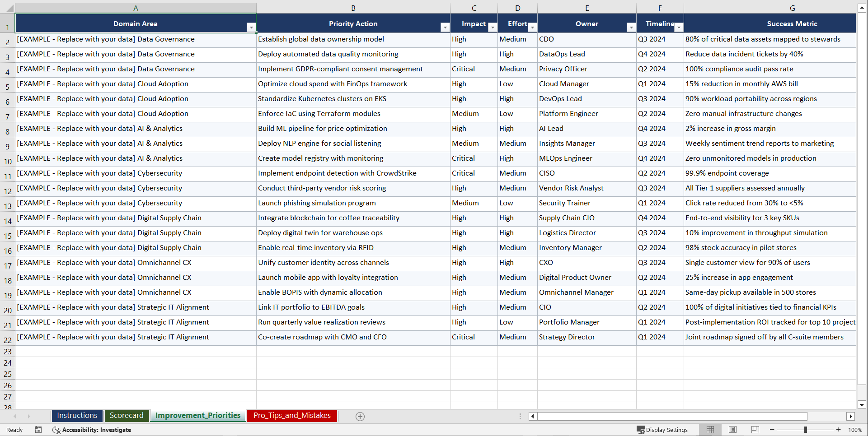This screenshot has width=868, height=436.
Task: Open the Domain Area filter dropdown
Action: [x=252, y=27]
